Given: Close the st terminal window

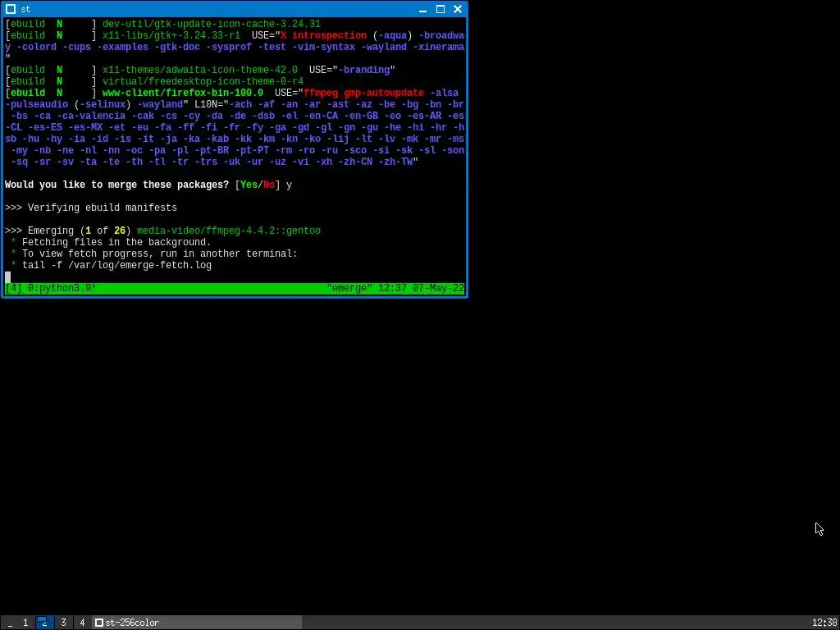Looking at the screenshot, I should point(458,9).
